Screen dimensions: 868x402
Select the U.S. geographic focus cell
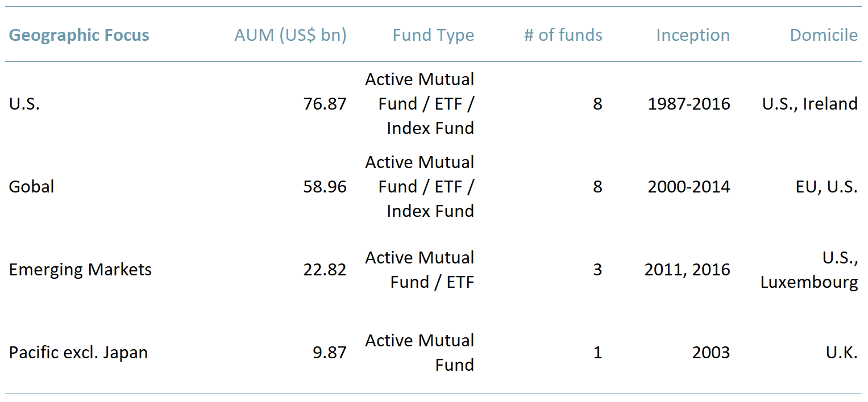click(x=24, y=104)
